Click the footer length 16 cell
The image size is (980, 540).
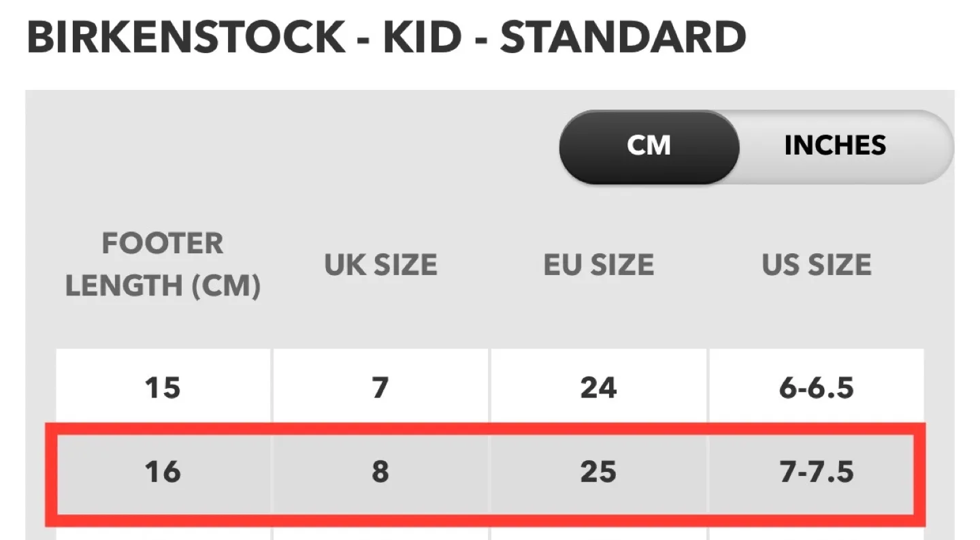coord(162,471)
